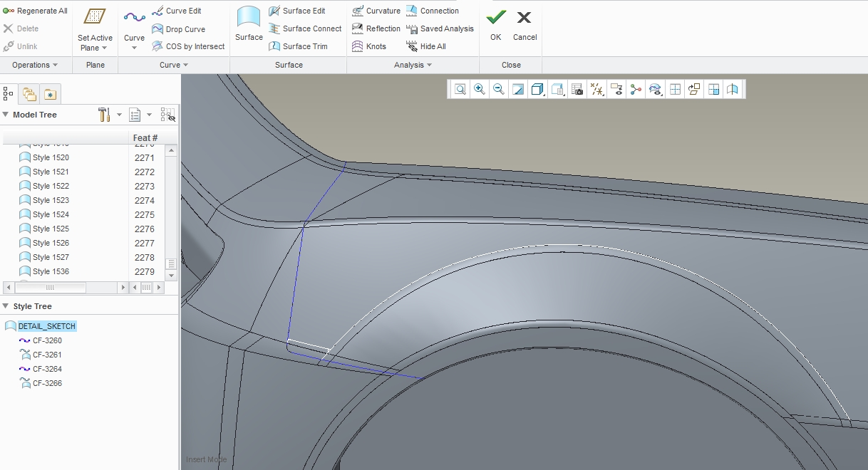Image resolution: width=868 pixels, height=470 pixels.
Task: Toggle the reflected surface display icon
Action: [733, 89]
